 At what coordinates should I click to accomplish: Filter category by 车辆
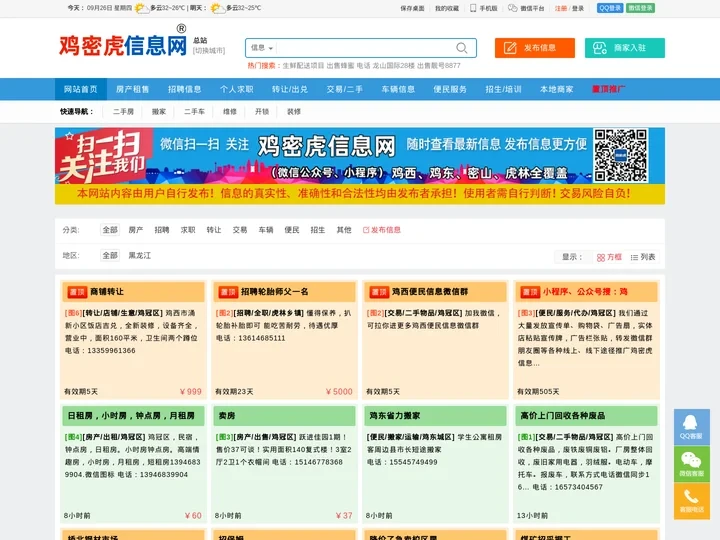[265, 230]
